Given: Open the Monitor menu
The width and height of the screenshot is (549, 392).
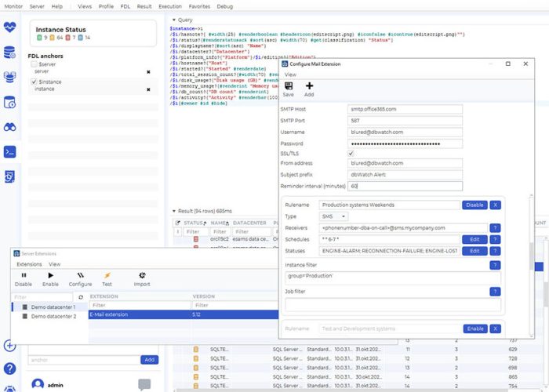Looking at the screenshot, I should (13, 6).
